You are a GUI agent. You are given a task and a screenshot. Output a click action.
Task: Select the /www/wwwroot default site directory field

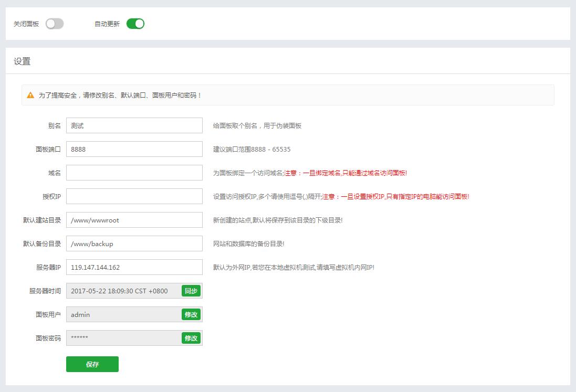point(134,220)
